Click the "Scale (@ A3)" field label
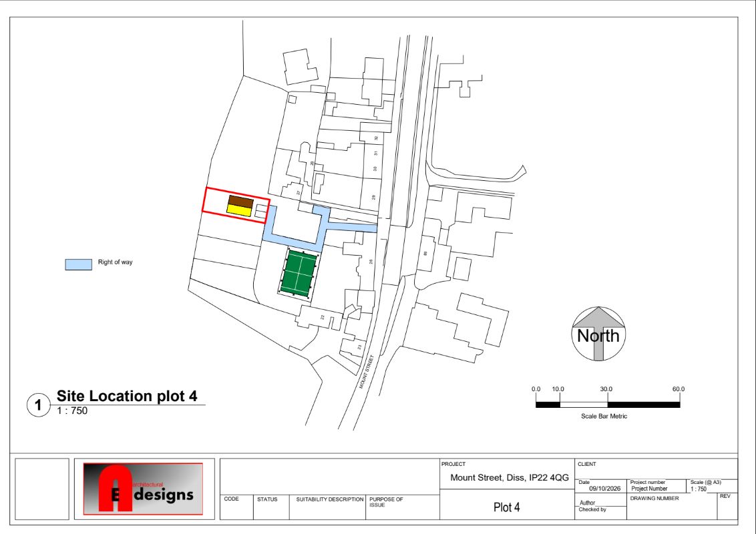The image size is (756, 534). click(706, 482)
